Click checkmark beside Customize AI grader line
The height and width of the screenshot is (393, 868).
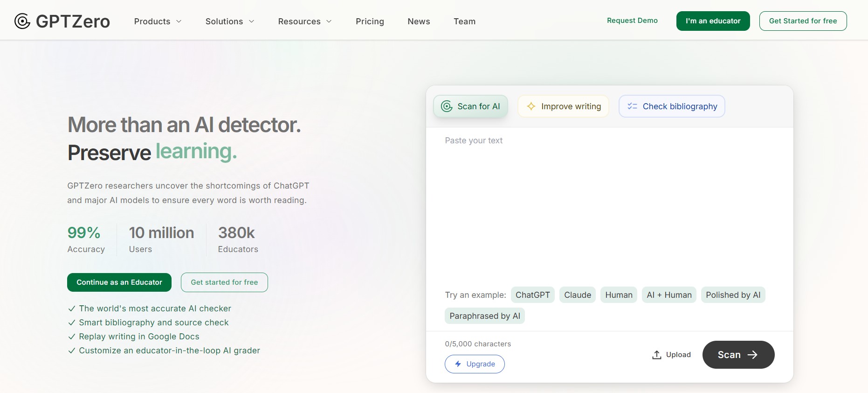point(72,351)
